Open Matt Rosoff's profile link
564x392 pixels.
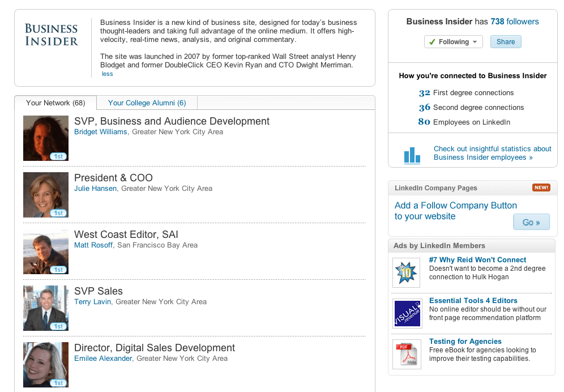pyautogui.click(x=93, y=245)
